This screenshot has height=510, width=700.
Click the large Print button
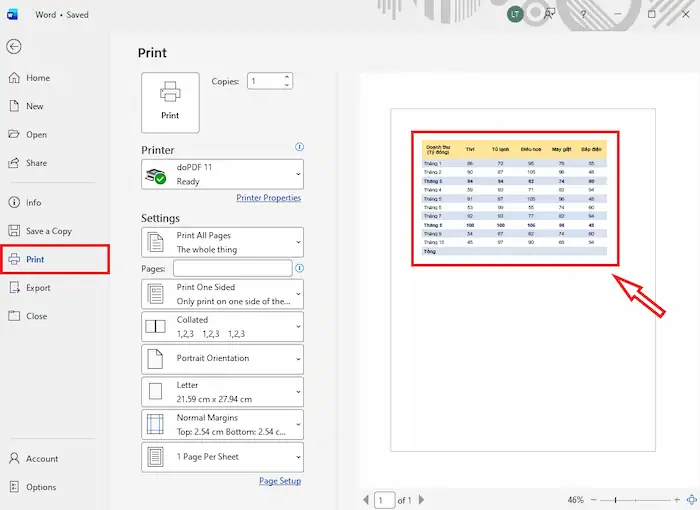tap(171, 101)
